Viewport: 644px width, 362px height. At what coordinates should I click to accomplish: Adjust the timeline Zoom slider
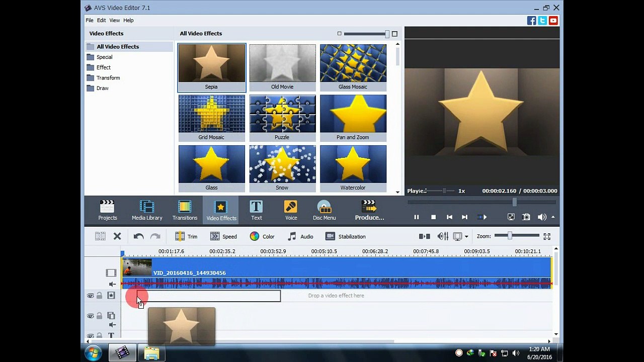coord(510,236)
